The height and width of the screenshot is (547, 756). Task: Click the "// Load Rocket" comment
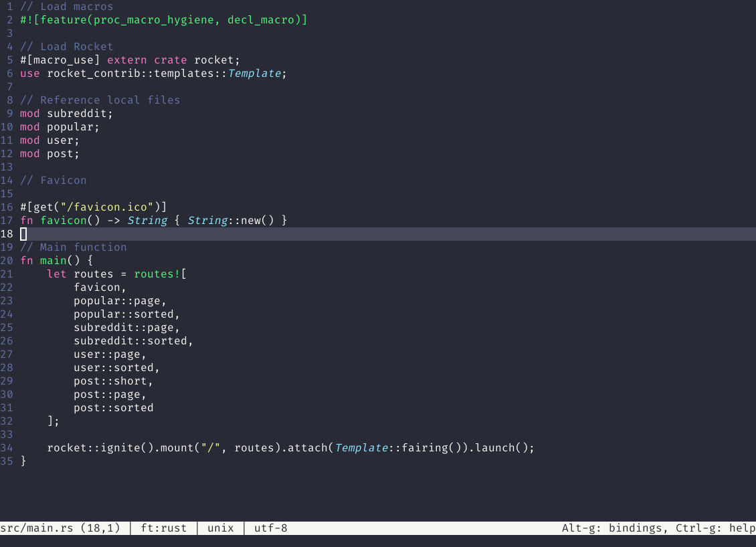66,47
